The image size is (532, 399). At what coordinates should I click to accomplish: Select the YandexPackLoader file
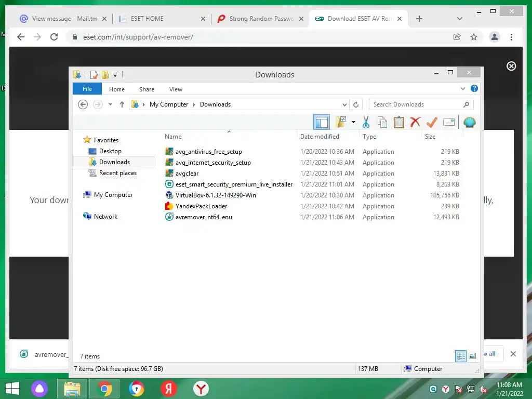(x=201, y=206)
